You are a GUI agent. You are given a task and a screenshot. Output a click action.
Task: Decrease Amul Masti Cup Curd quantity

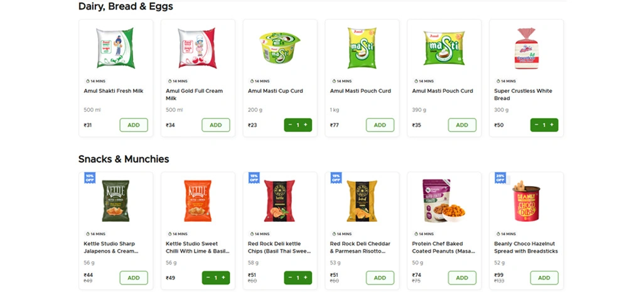coord(290,125)
